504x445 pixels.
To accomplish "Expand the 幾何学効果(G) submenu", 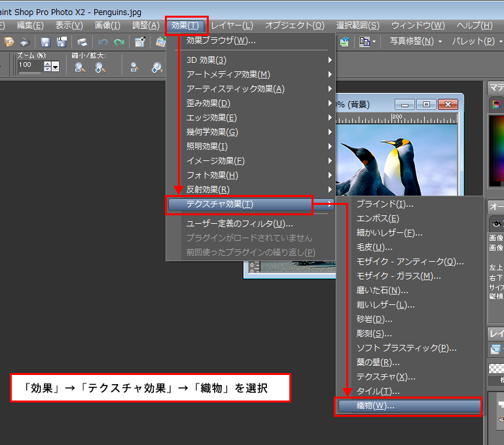I will [x=251, y=132].
